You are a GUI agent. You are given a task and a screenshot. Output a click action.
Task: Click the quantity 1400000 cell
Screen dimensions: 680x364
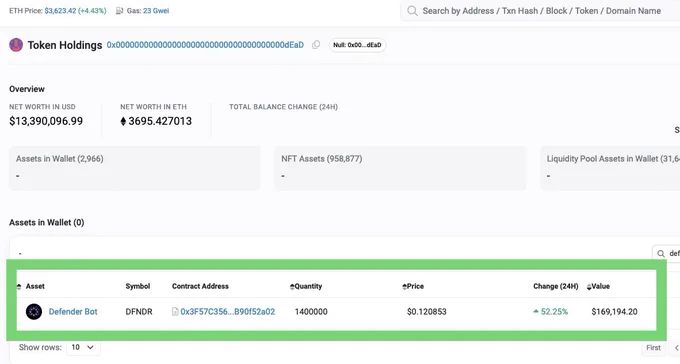tap(311, 312)
